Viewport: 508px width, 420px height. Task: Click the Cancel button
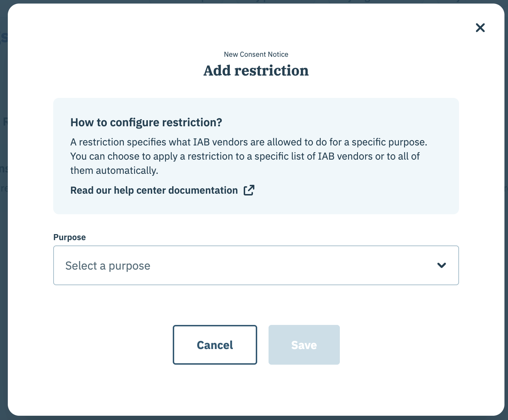(x=215, y=345)
